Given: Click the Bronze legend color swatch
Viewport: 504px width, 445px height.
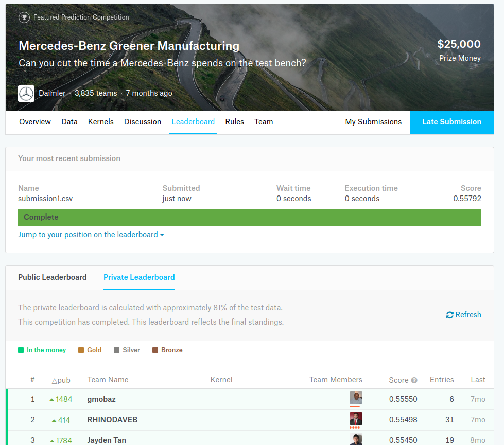Looking at the screenshot, I should [x=155, y=350].
